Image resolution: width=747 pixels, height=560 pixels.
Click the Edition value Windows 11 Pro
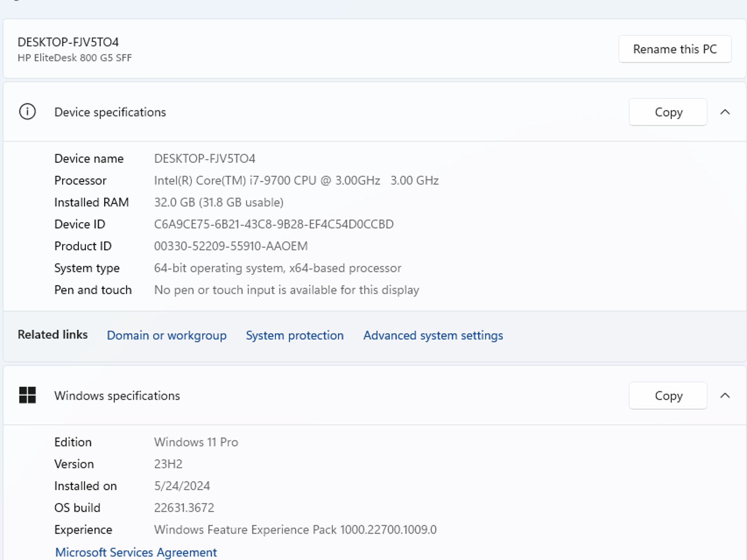pyautogui.click(x=196, y=442)
